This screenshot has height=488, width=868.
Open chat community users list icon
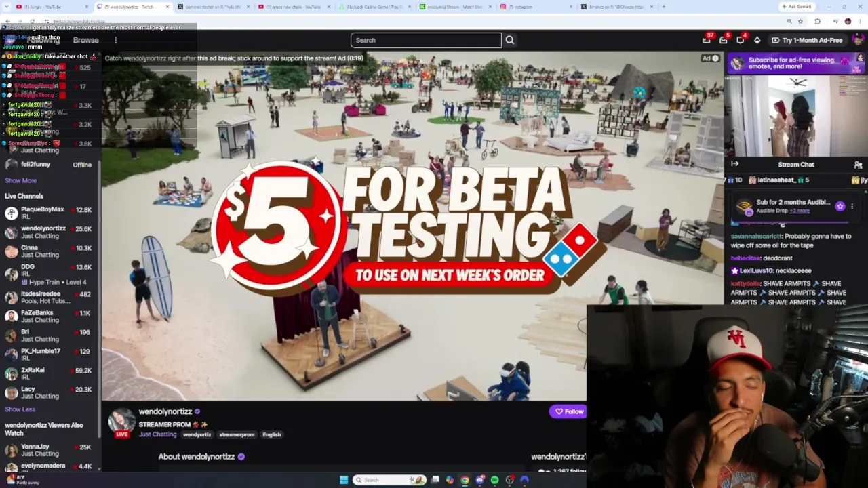[x=858, y=165]
